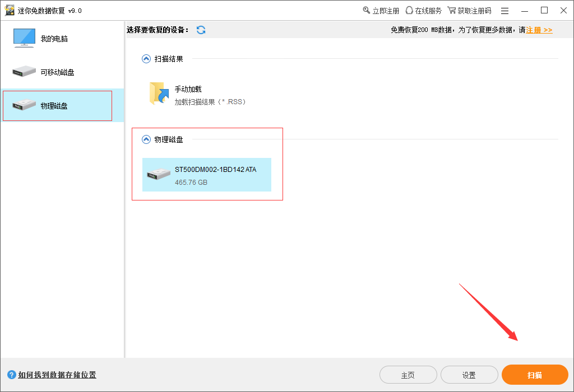Select the ST500DM002-1BD142 ATA disk

tap(207, 175)
